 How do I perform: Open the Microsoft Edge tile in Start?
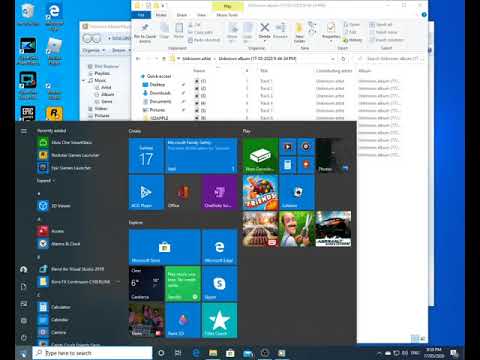[x=219, y=247]
